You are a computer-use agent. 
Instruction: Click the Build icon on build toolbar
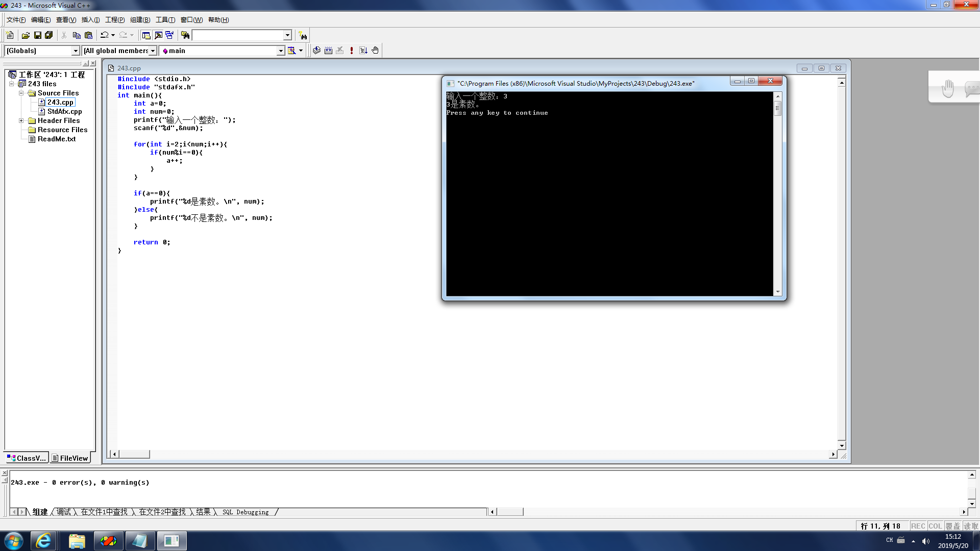[x=328, y=51]
